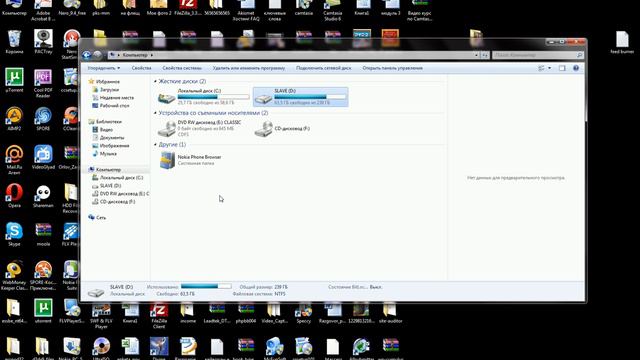This screenshot has height=360, width=640.
Task: Open Документы library in navigation pane
Action: click(111, 138)
